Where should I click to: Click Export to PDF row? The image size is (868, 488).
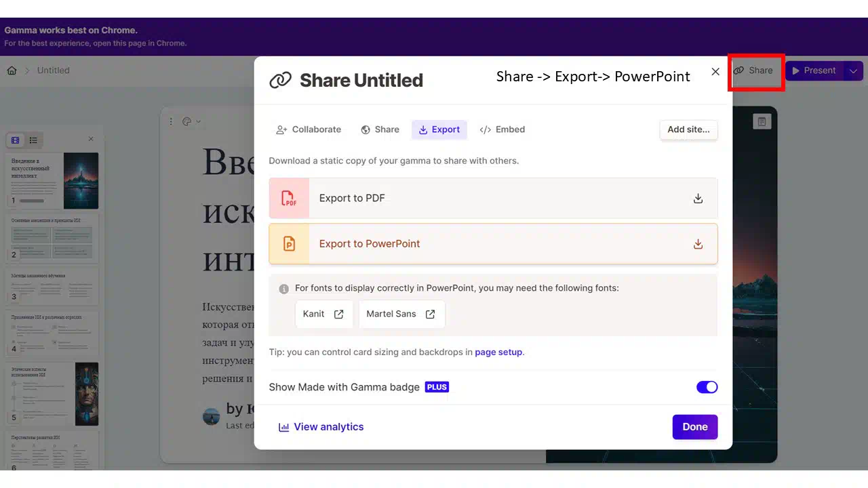point(493,198)
